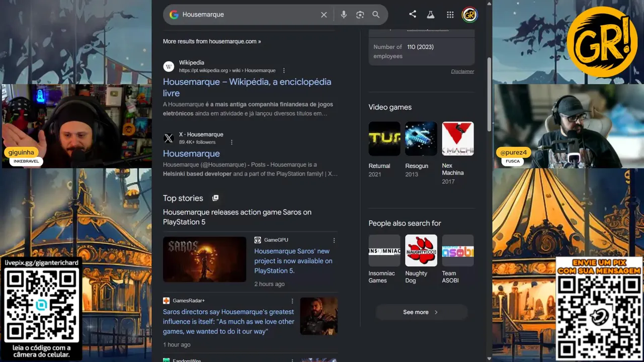Click the GameGPU source icon

point(258,240)
